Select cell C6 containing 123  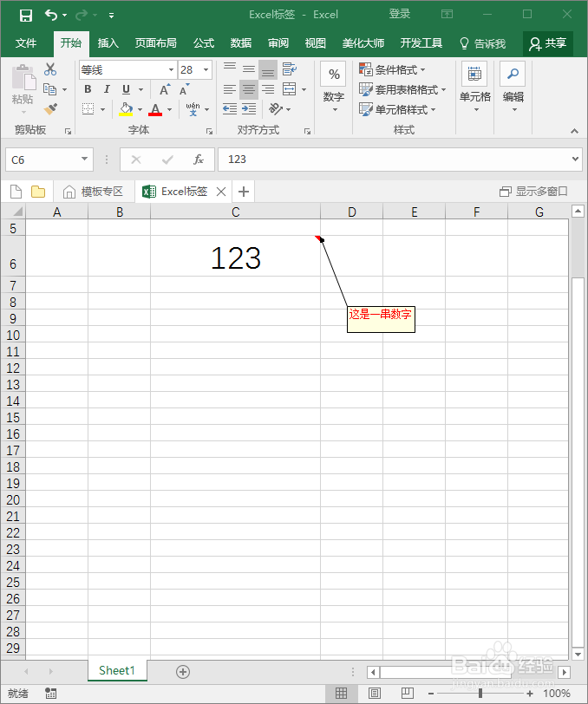tap(235, 256)
